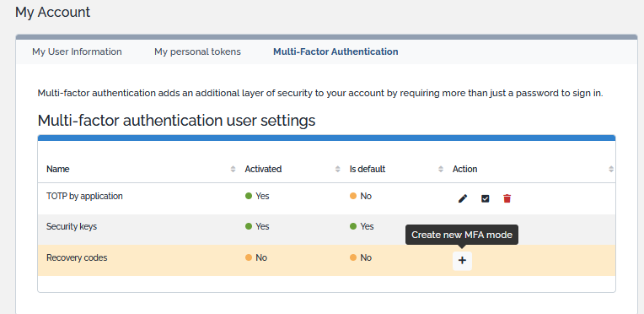The image size is (644, 314).
Task: Click orange Activated dot for Recovery codes
Action: [x=249, y=257]
